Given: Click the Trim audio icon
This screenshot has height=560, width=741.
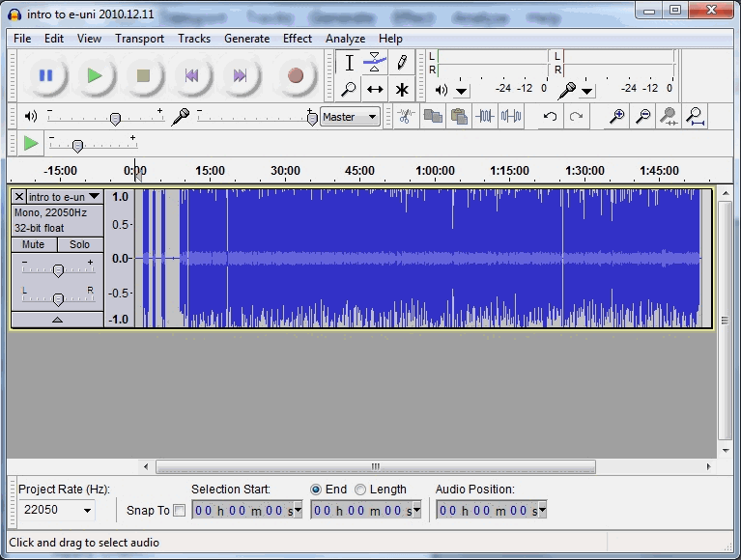Looking at the screenshot, I should [485, 117].
